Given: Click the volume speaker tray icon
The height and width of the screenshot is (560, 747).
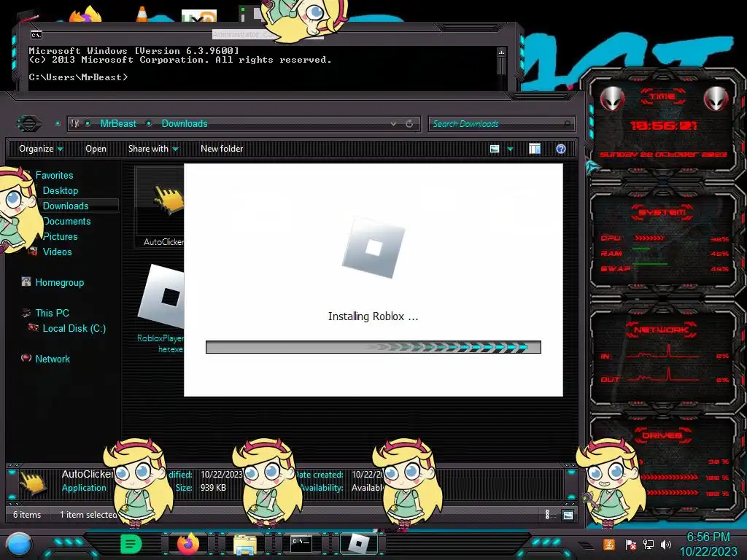Looking at the screenshot, I should (x=666, y=544).
